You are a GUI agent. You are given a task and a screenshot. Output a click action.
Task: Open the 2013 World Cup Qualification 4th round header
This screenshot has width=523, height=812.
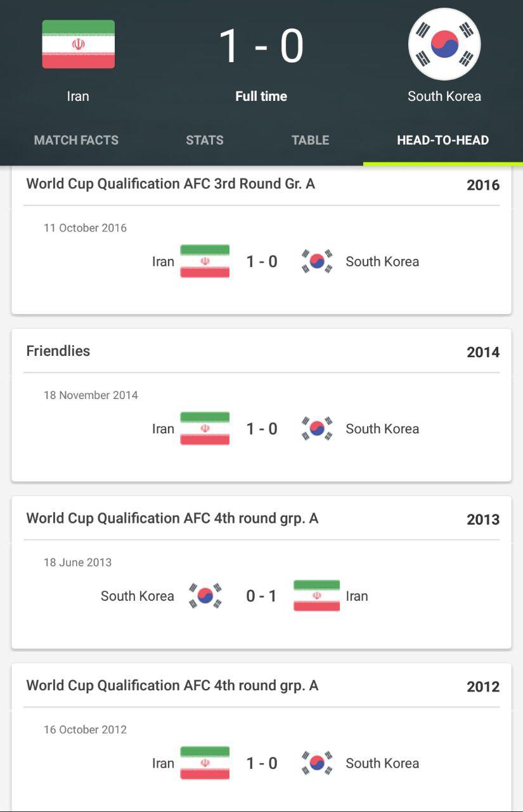[172, 518]
